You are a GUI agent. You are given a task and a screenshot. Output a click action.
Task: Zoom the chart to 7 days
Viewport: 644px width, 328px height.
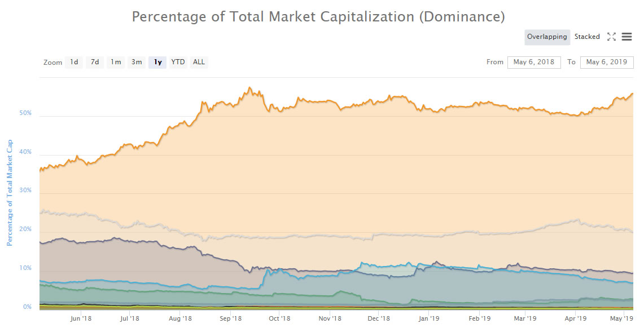[x=94, y=62]
